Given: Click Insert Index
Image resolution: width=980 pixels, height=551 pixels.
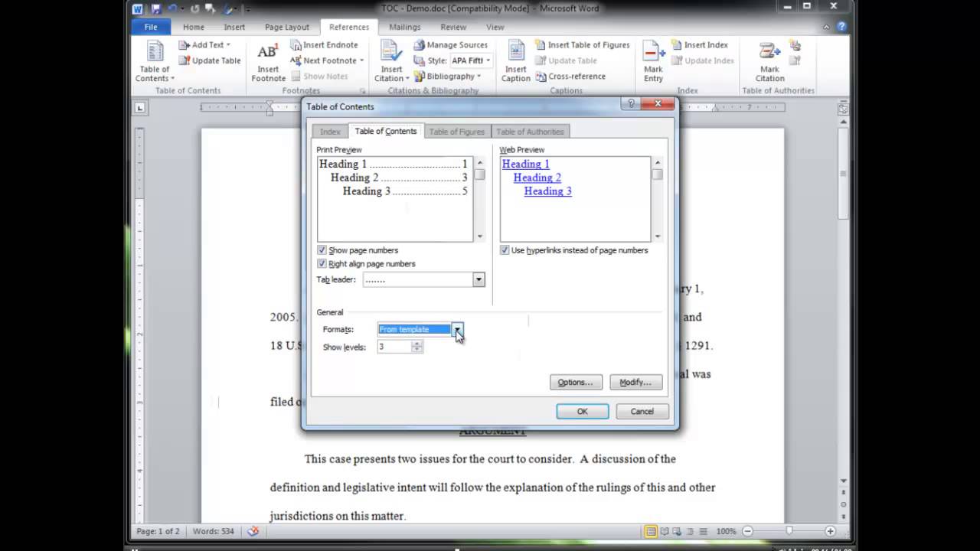Looking at the screenshot, I should click(x=700, y=45).
